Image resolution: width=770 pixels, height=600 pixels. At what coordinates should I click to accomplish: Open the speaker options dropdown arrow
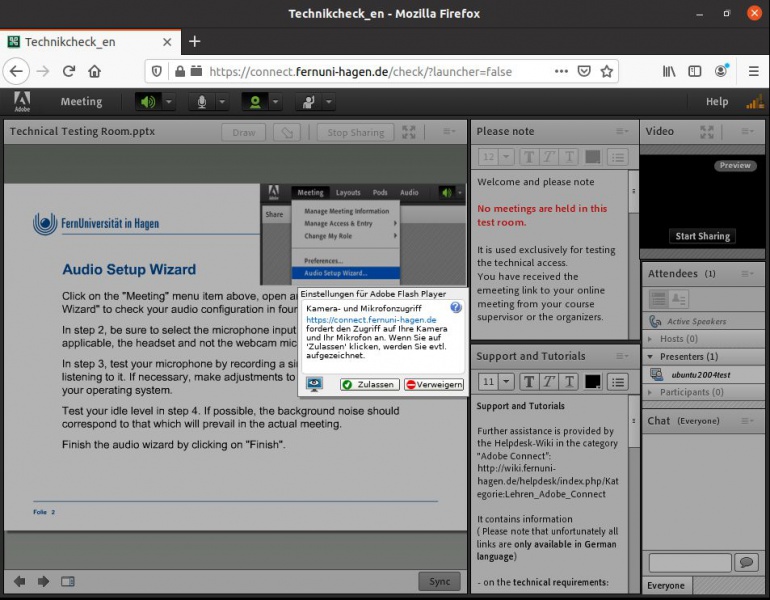pos(168,102)
